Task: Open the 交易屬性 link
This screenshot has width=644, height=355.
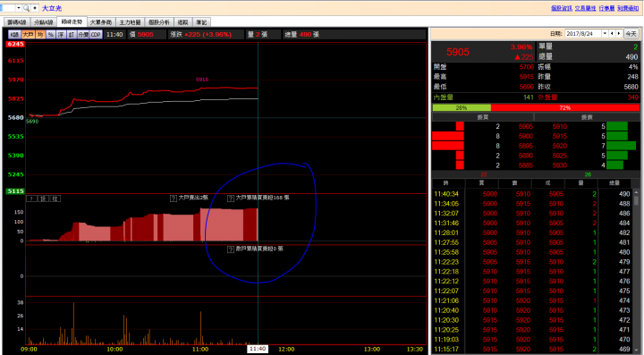Action: [585, 8]
